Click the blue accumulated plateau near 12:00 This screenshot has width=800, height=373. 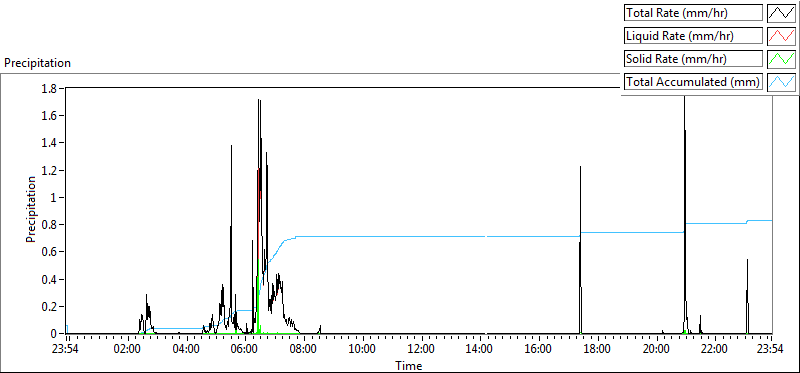[421, 236]
